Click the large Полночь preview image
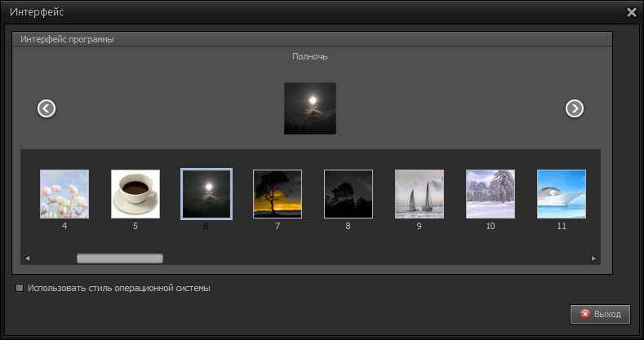This screenshot has height=340, width=644. click(310, 108)
